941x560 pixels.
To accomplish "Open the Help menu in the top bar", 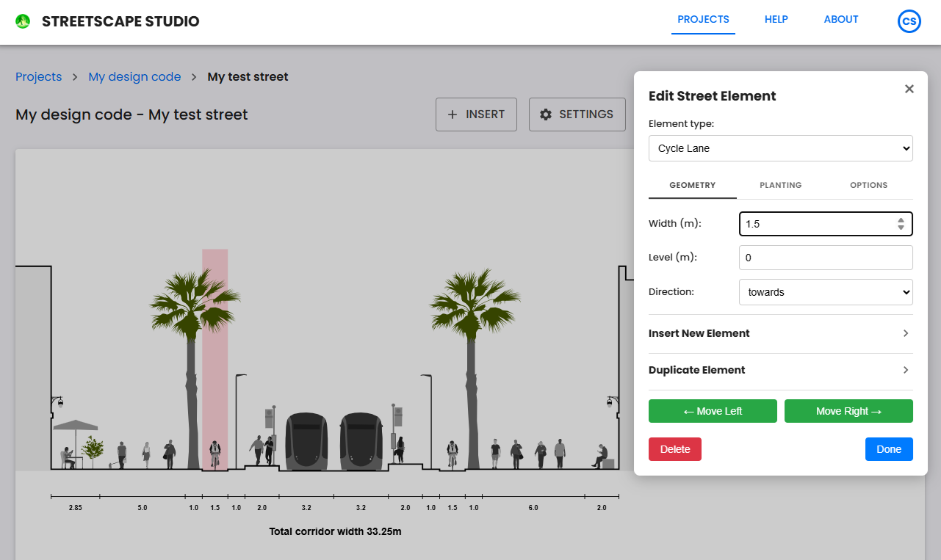I will pyautogui.click(x=776, y=20).
